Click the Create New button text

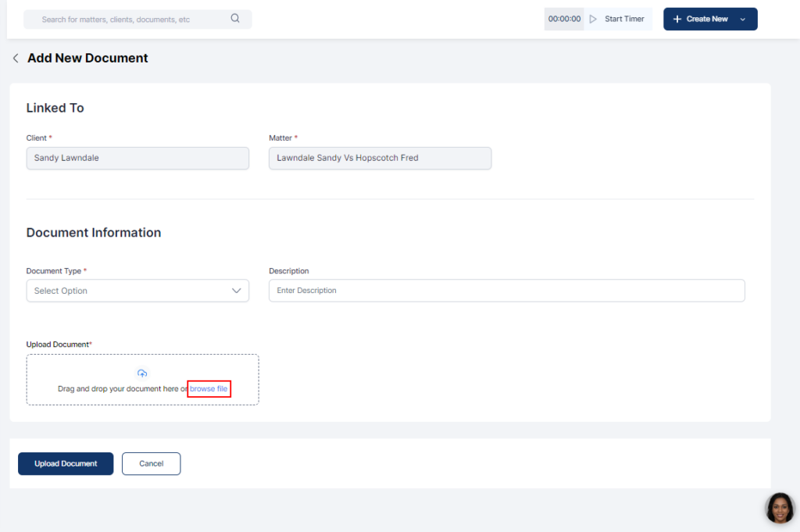(x=707, y=19)
